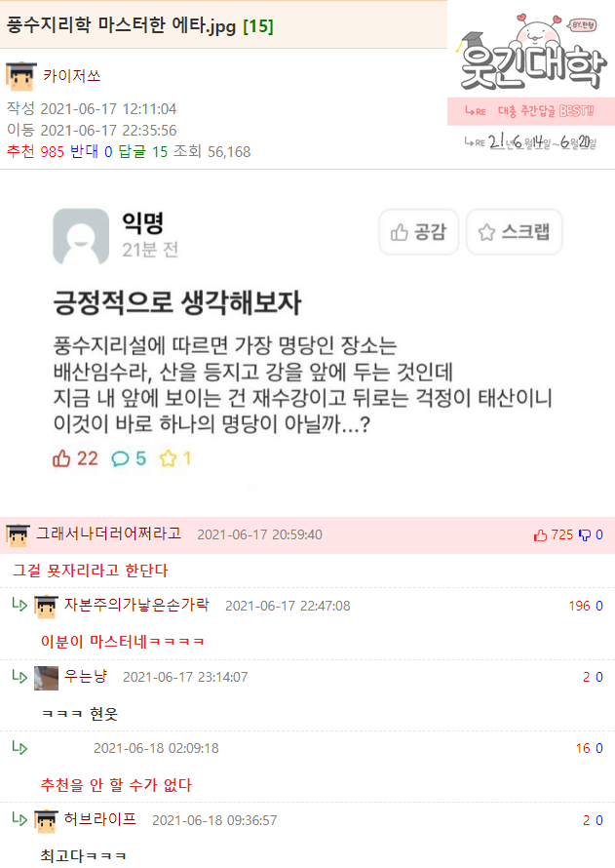Click the comment bubble icon showing 5
Viewport: 615px width, 868px height.
[x=120, y=459]
